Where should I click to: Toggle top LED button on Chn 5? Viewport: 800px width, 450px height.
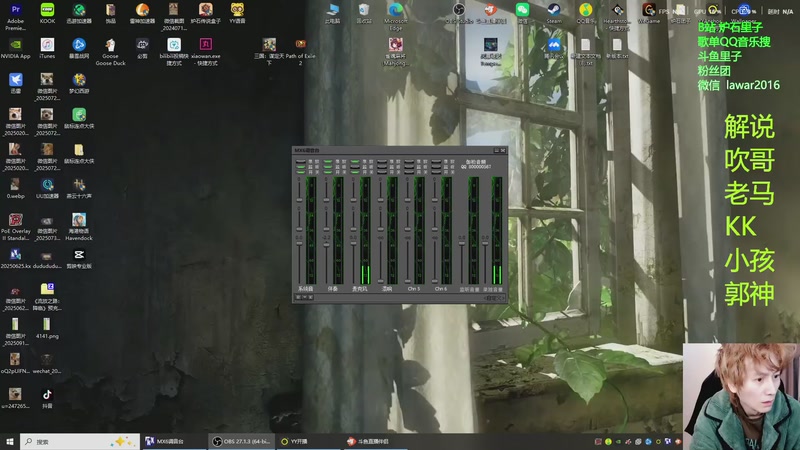pyautogui.click(x=409, y=161)
